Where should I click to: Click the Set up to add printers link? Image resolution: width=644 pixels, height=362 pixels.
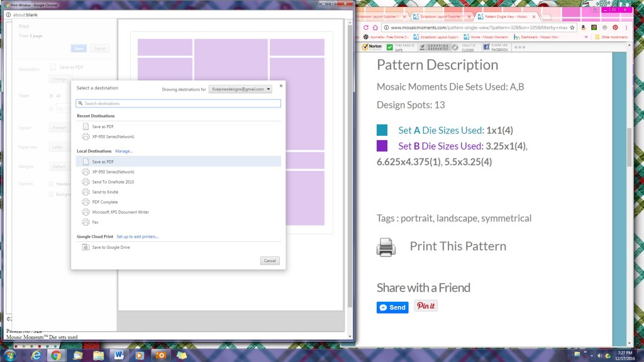tap(137, 236)
